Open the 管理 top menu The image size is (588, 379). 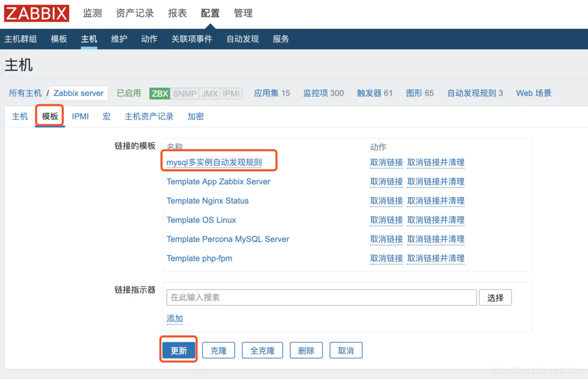click(243, 14)
